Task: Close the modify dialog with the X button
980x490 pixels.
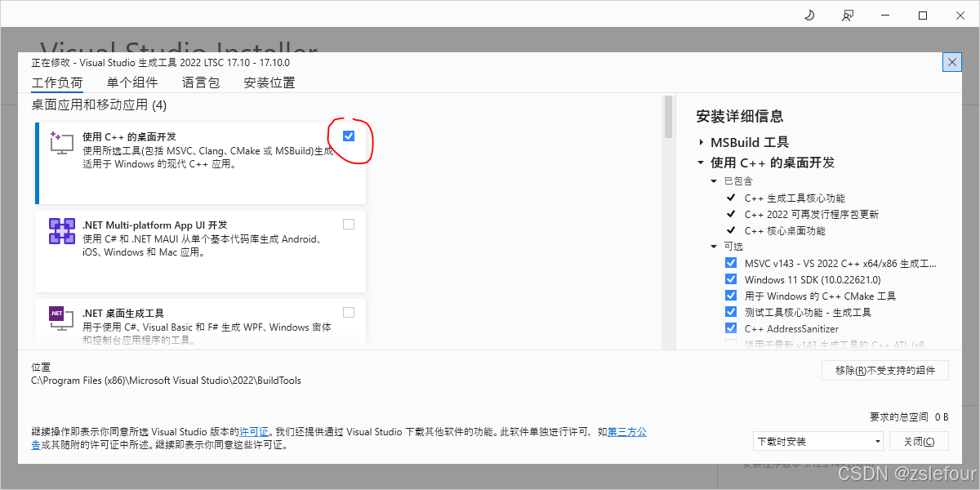Action: (951, 62)
